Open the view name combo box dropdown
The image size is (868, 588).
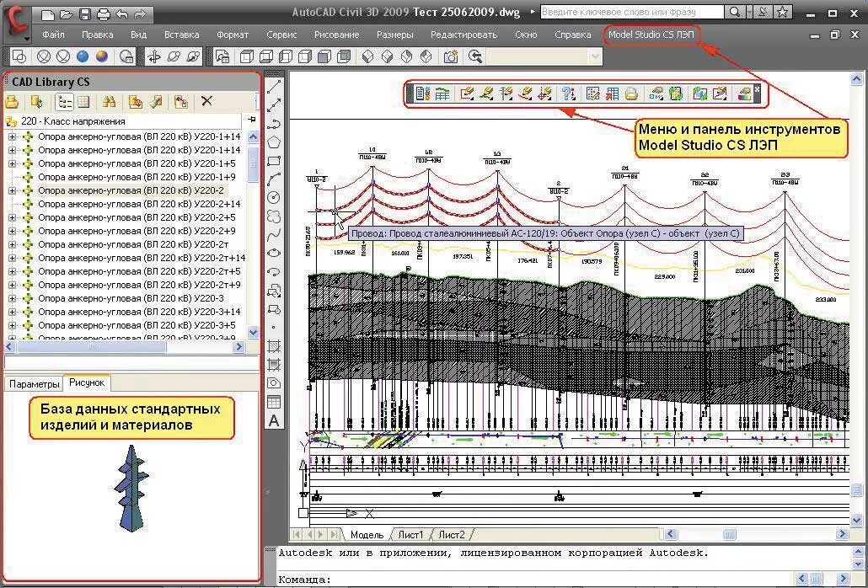595,56
